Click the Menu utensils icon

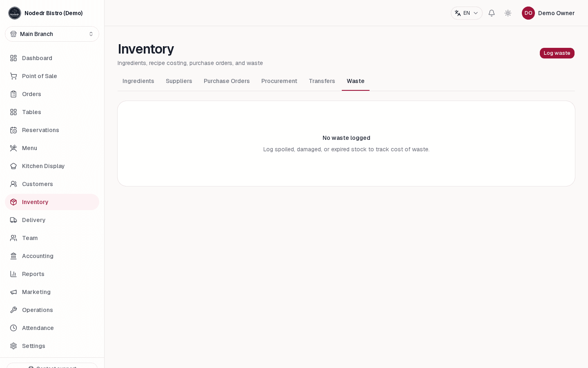(x=13, y=148)
